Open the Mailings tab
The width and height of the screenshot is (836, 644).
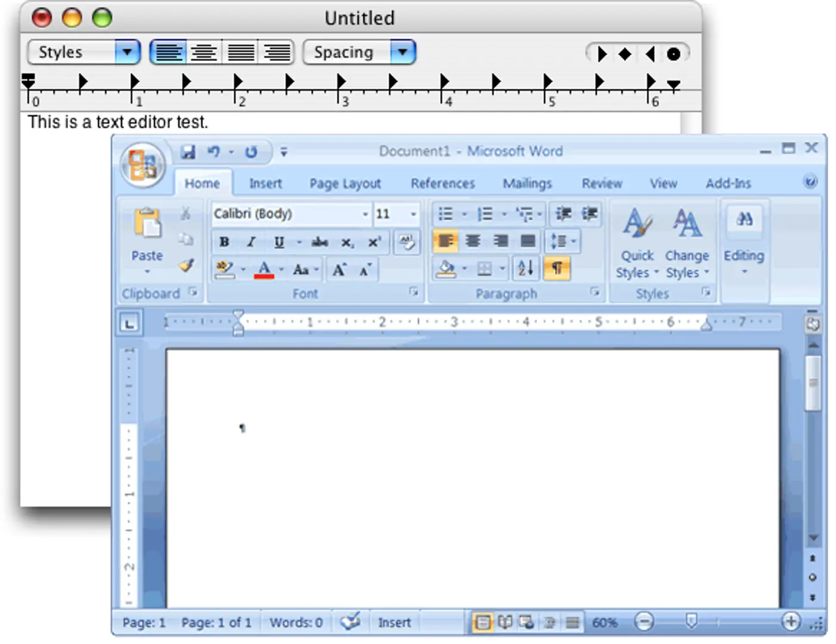527,183
